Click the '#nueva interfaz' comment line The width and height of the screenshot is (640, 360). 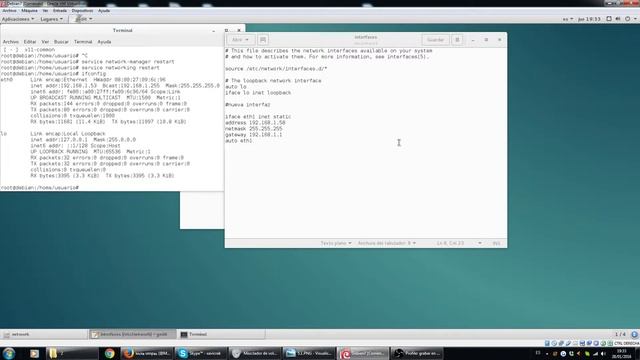tap(247, 104)
